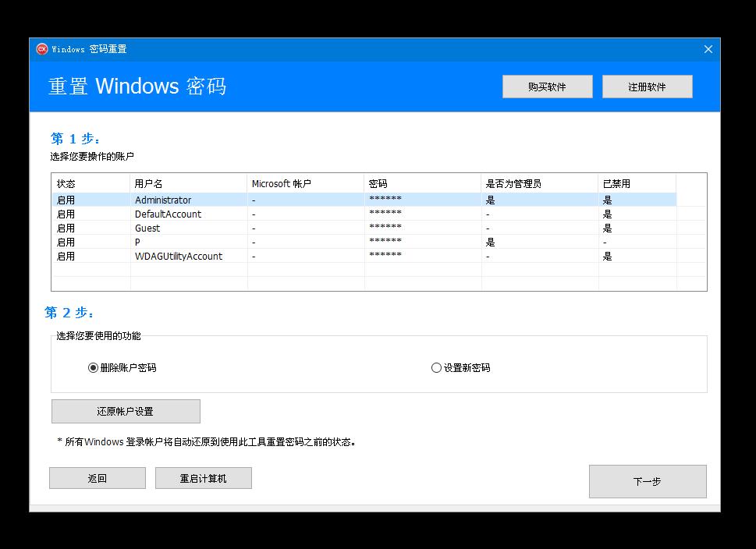Viewport: 756px width, 549px height.
Task: Click 重启计算机 to restart the computer
Action: [203, 478]
